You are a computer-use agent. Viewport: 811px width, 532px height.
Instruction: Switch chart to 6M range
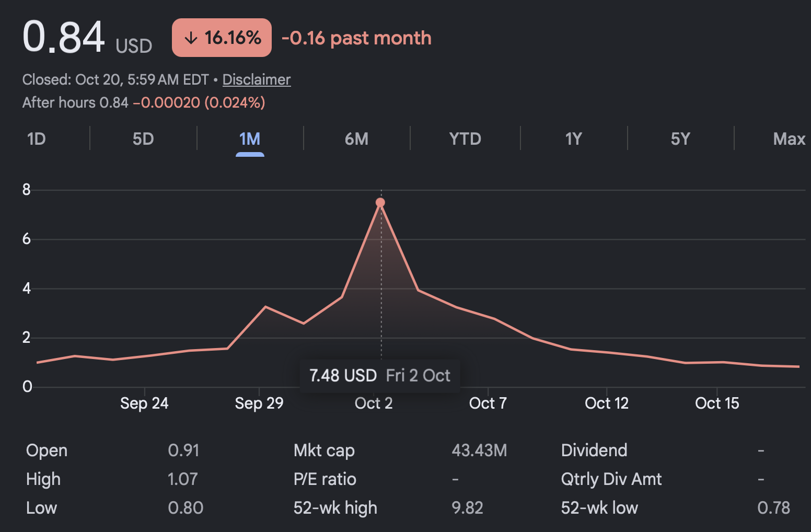coord(356,139)
